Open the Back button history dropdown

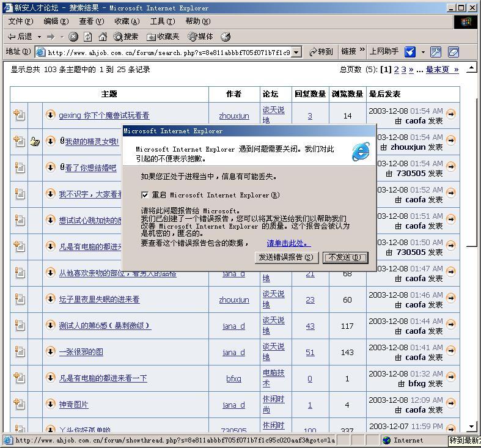[39, 37]
